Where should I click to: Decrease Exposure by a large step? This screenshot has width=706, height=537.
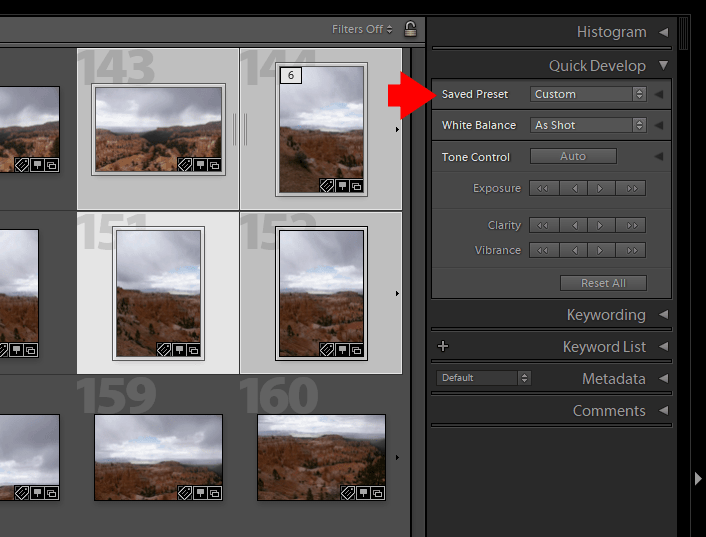[x=544, y=188]
